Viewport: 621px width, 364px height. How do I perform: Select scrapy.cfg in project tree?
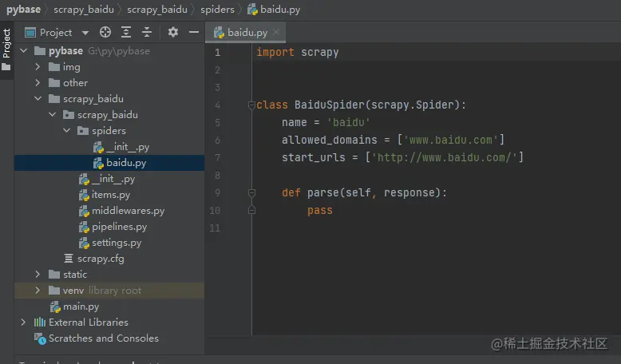pos(101,259)
